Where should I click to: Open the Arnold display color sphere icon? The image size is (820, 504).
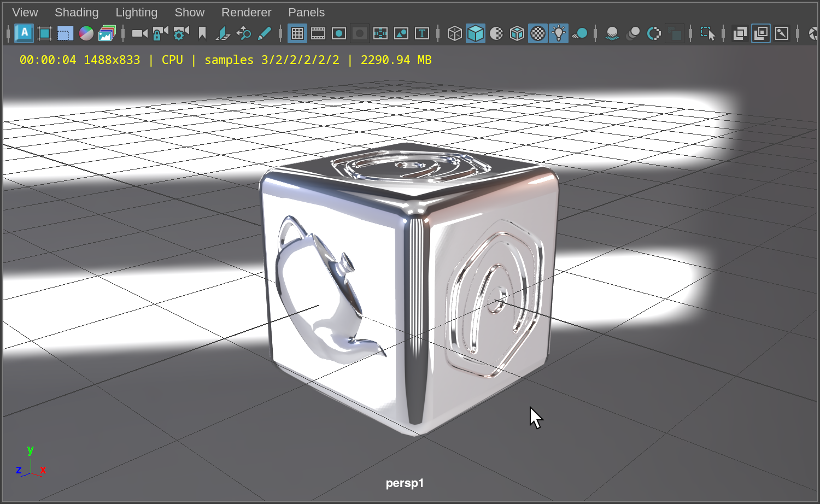click(86, 33)
